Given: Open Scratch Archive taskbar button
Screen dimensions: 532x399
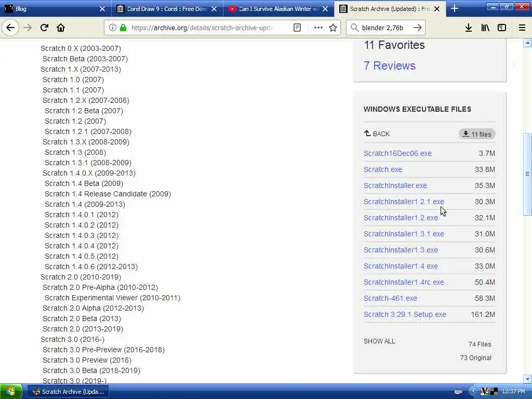Looking at the screenshot, I should coord(68,392).
